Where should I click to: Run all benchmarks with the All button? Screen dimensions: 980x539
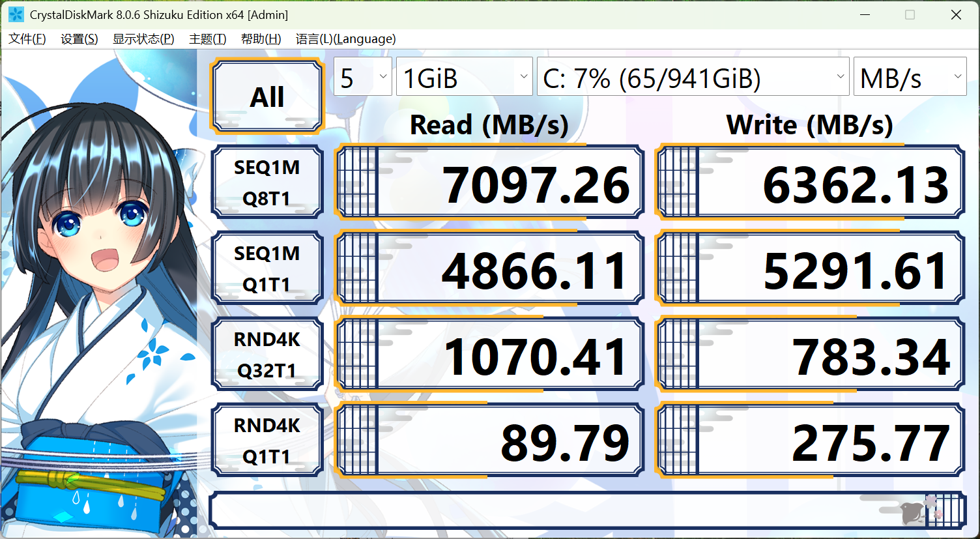coord(267,96)
